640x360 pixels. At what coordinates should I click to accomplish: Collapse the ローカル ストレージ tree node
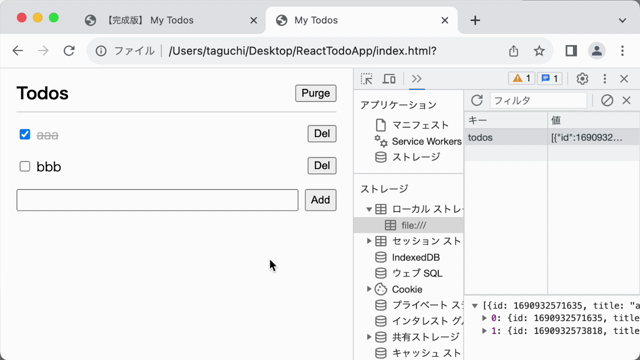(369, 209)
